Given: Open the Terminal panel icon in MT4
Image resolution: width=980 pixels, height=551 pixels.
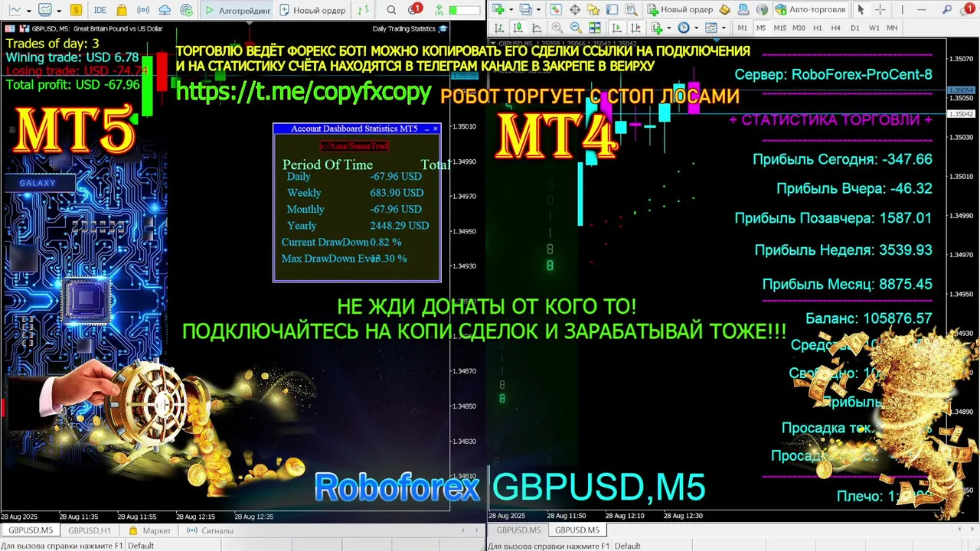Looking at the screenshot, I should coord(612,9).
